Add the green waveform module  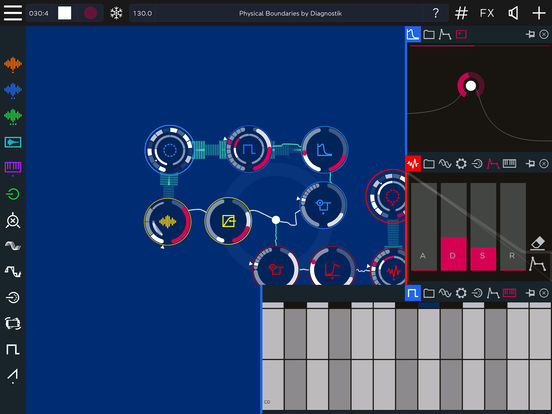pos(13,117)
